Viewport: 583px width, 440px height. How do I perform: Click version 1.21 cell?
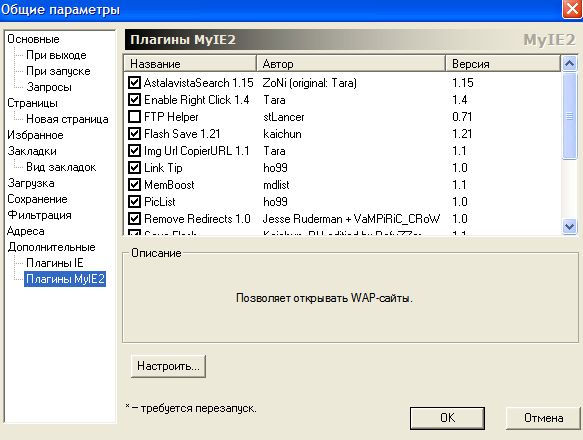coord(462,134)
